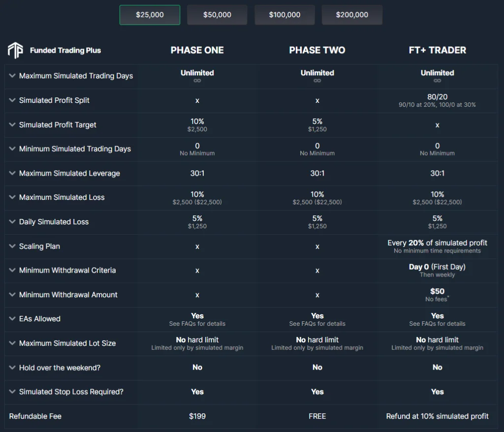Click the Scaling Plan row label
Screen dimensions: 504x432
[39, 246]
